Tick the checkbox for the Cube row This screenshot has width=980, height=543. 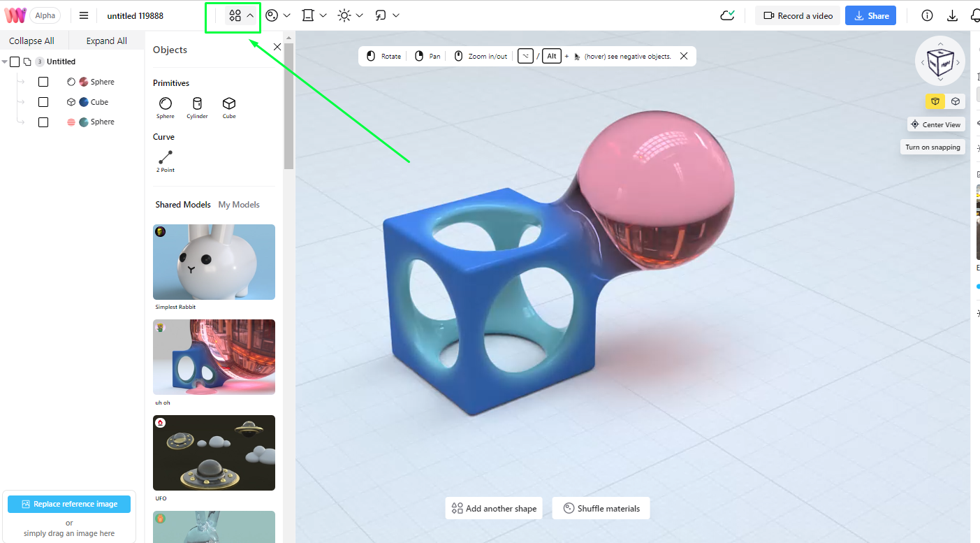43,102
